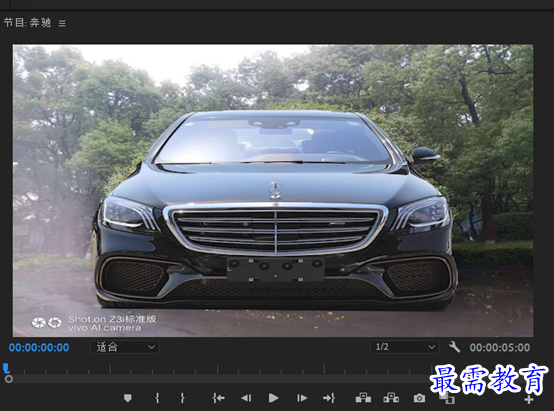Screen dimensions: 554x411
Task: Open the Button Editor plus icon
Action: pos(529,400)
